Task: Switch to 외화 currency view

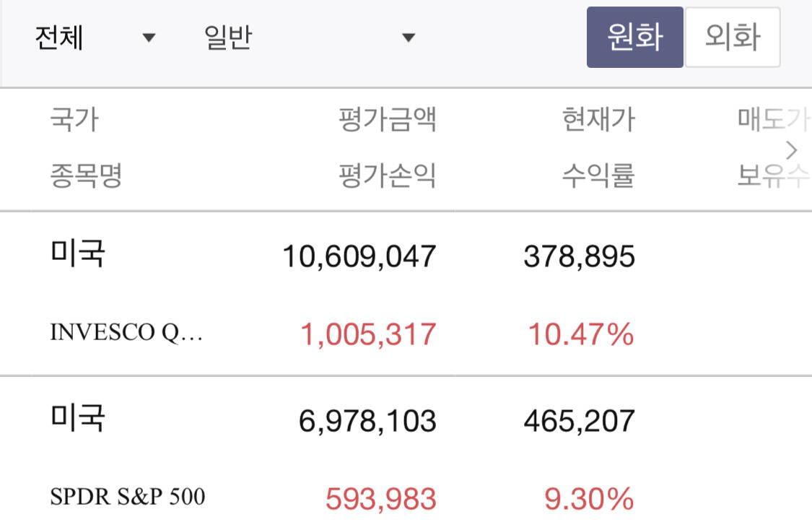Action: [x=732, y=38]
